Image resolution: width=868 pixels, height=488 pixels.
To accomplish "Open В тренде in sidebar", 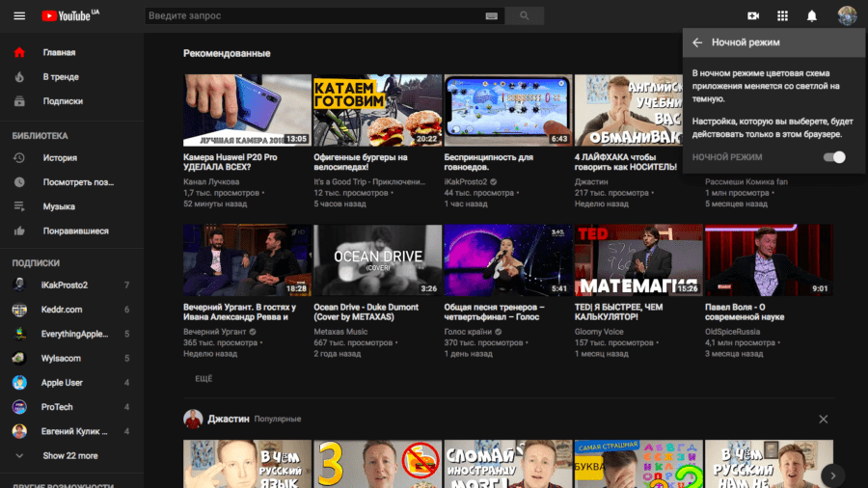I will (61, 77).
